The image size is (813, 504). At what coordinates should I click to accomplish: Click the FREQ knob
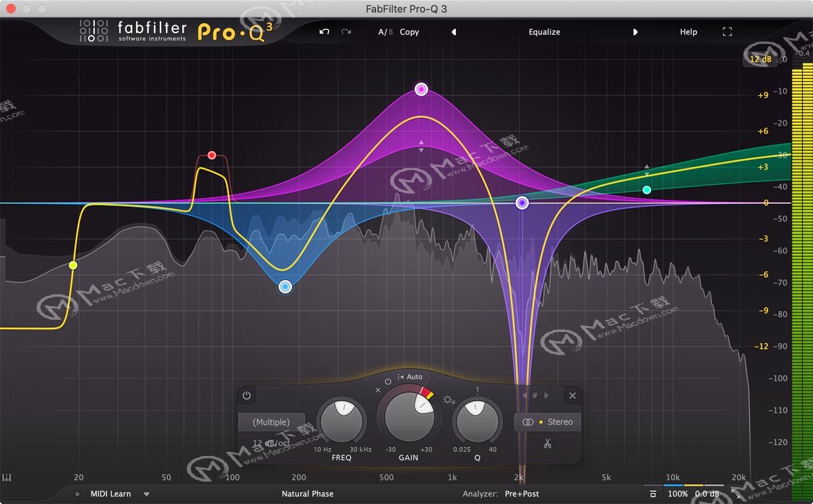click(342, 421)
